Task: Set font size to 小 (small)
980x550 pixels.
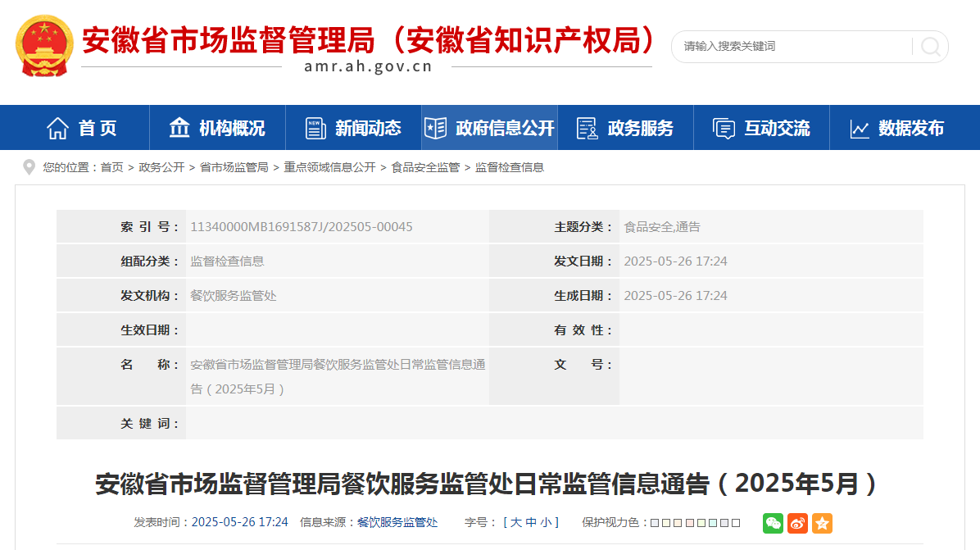Action: (x=545, y=522)
